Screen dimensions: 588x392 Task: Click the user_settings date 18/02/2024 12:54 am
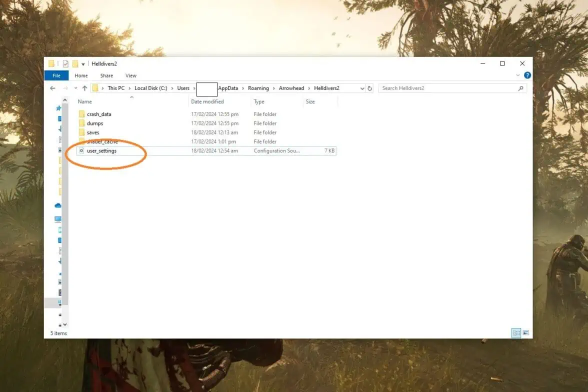click(214, 151)
